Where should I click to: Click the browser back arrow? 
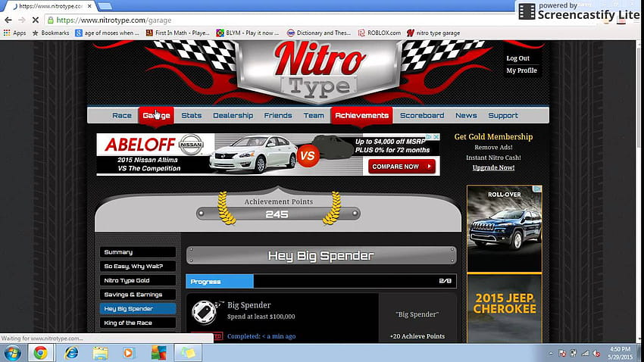coord(8,20)
